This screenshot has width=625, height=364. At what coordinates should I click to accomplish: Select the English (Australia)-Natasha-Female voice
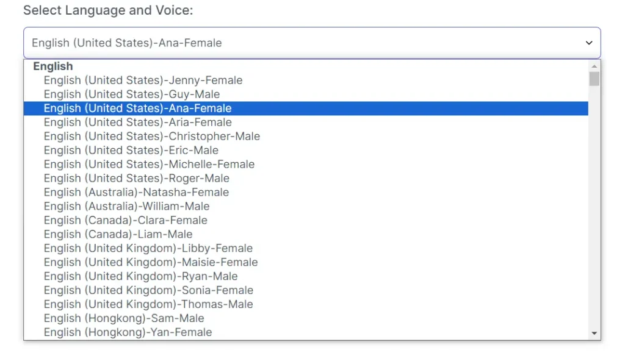coord(136,192)
